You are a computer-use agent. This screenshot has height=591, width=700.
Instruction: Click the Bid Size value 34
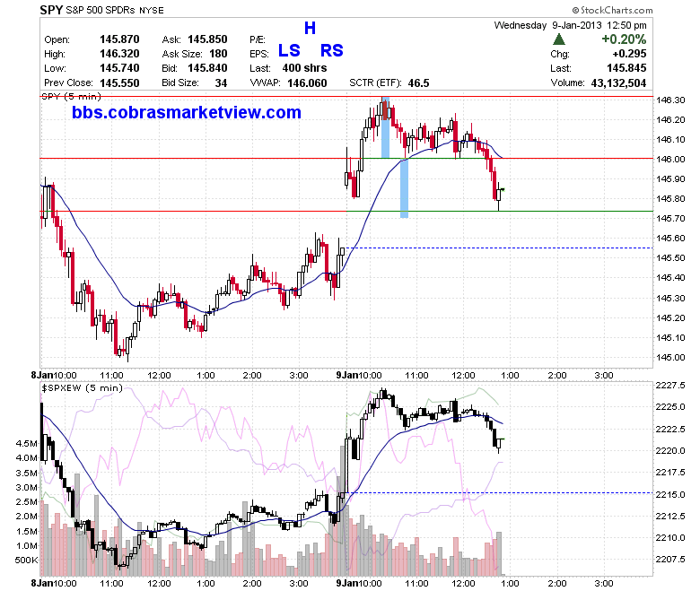pyautogui.click(x=221, y=83)
